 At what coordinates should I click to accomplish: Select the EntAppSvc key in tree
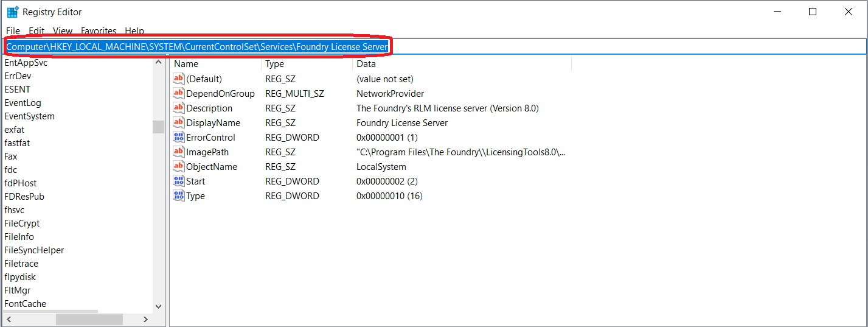pos(26,63)
